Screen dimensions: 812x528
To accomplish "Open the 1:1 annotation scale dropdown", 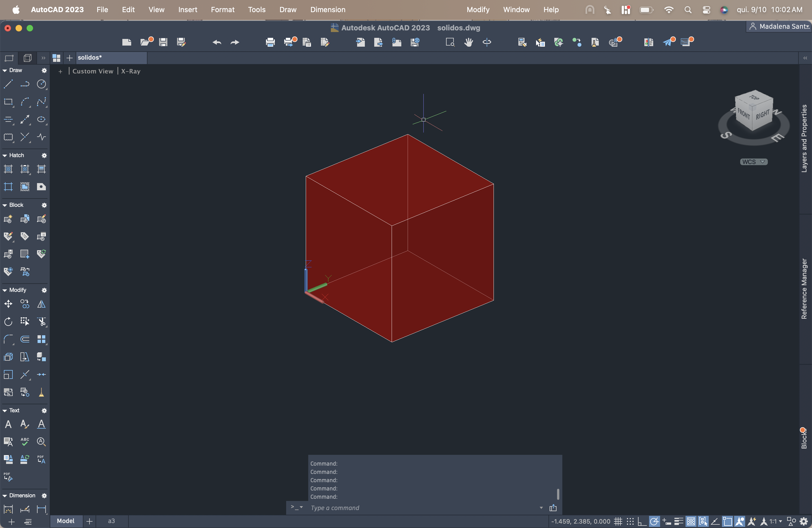I will point(776,521).
